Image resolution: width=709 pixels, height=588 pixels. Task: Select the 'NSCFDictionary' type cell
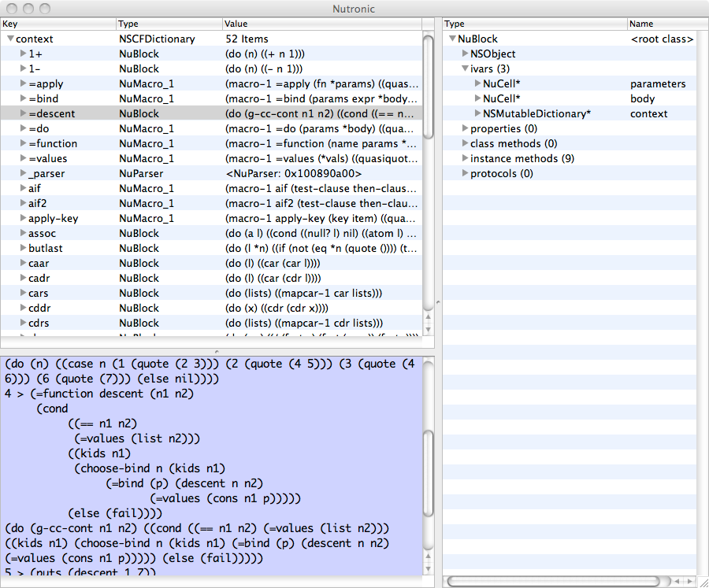[157, 39]
